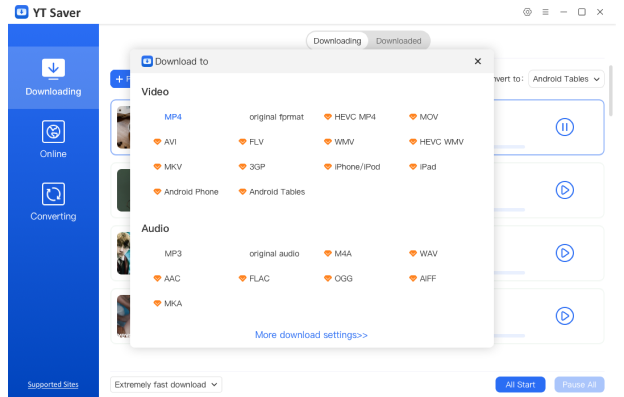Click the blue plus paste button
The width and height of the screenshot is (624, 397).
120,79
